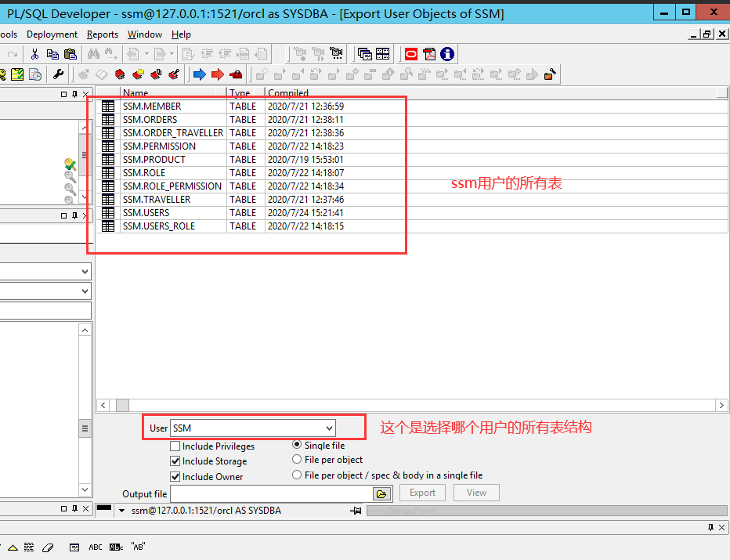Restore the inner MDI child window
Screen dimensions: 730x560
tap(707, 34)
